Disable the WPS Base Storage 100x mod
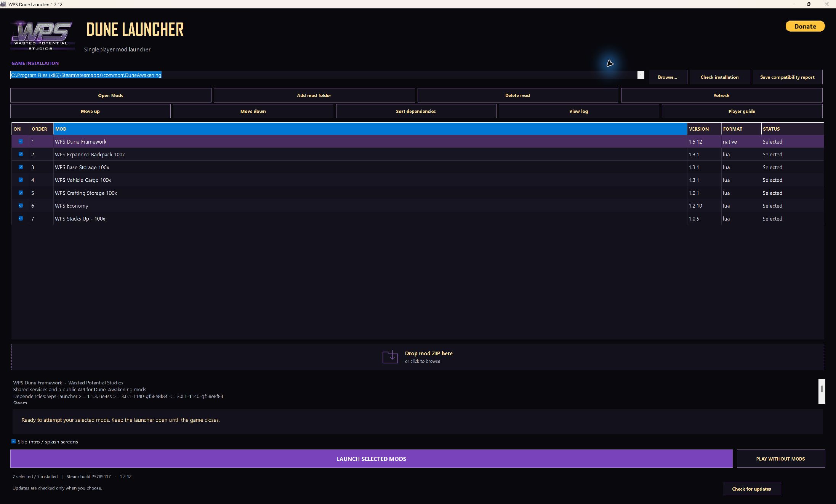Image resolution: width=836 pixels, height=504 pixels. click(21, 167)
